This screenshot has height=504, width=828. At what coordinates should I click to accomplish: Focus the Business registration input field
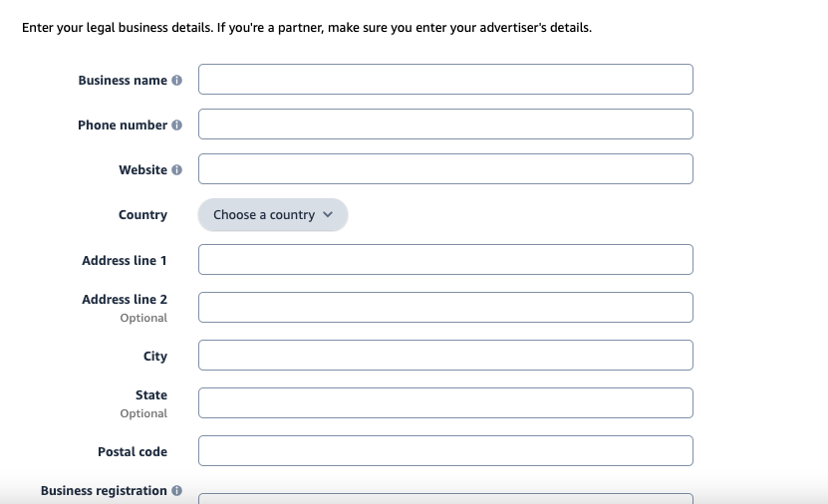point(445,499)
